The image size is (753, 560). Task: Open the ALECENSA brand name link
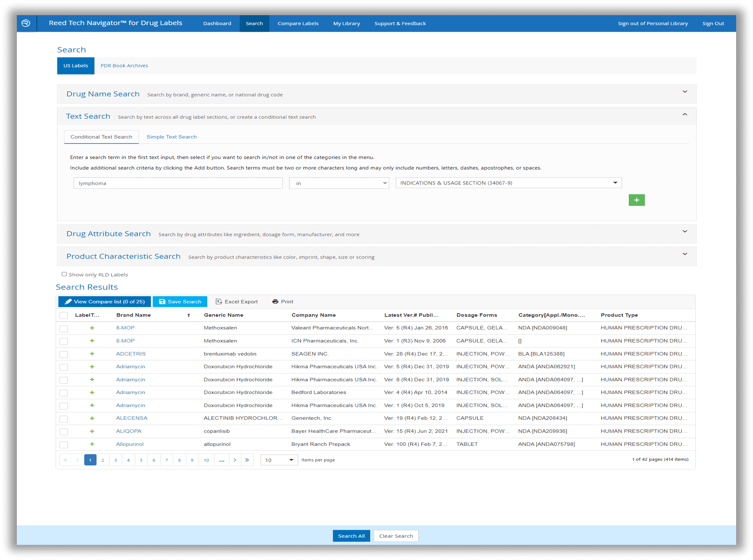(132, 418)
